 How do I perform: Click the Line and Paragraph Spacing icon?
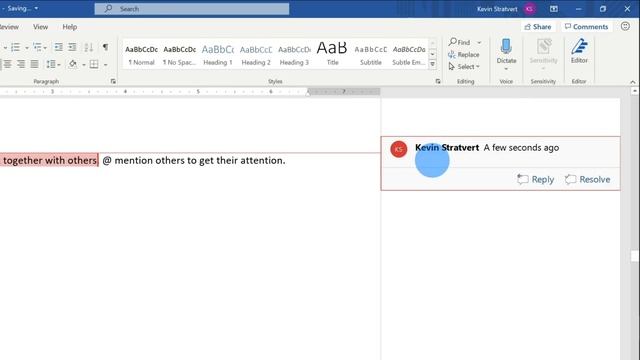click(51, 64)
